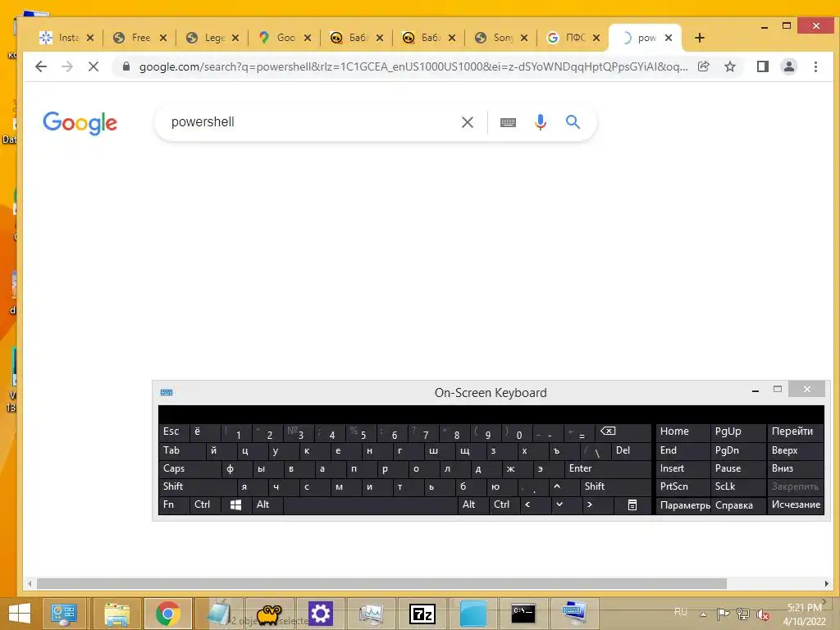840x630 pixels.
Task: Switch to the Free tab
Action: [x=140, y=38]
